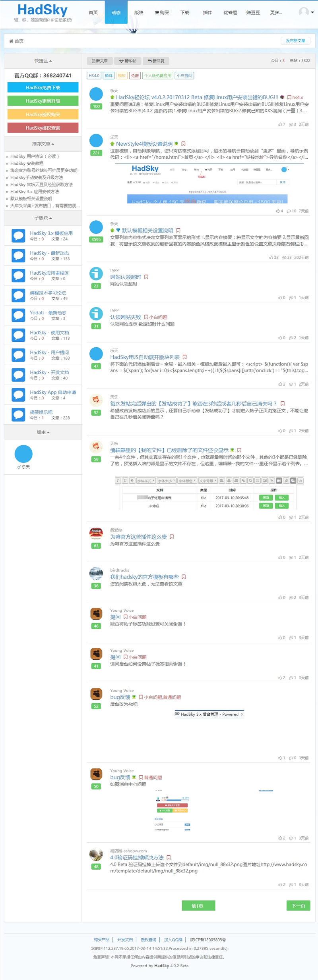
Task: Collapse the 快捷区 sidebar section
Action: tap(43, 61)
